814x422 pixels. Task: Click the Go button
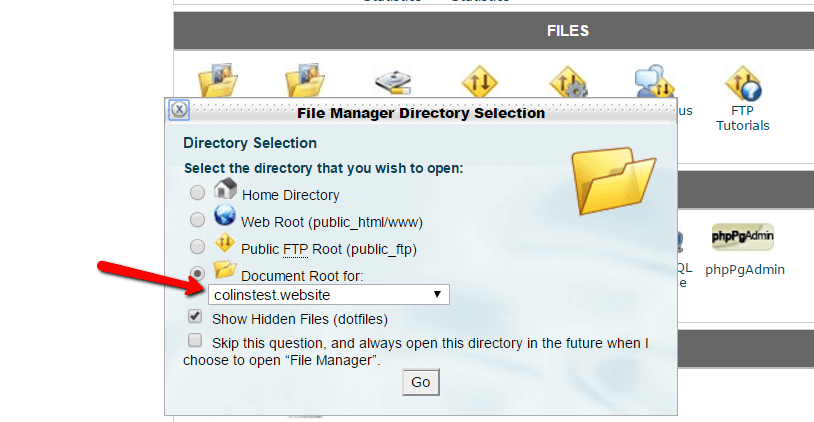420,382
